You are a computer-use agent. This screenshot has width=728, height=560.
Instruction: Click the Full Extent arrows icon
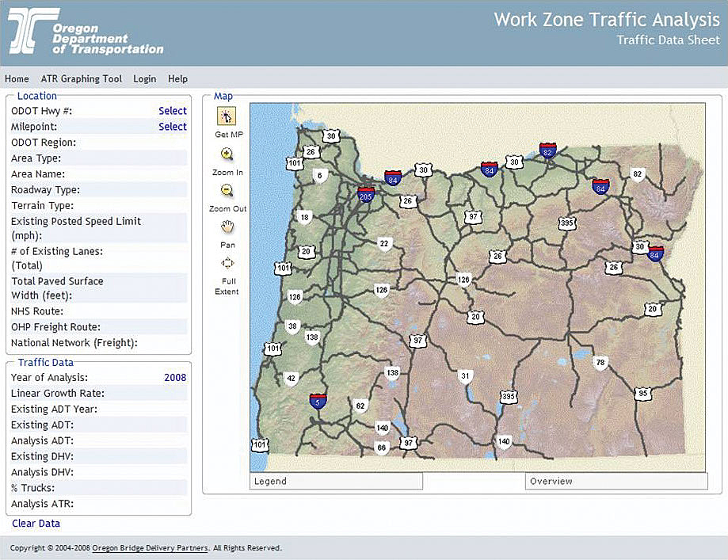(227, 263)
